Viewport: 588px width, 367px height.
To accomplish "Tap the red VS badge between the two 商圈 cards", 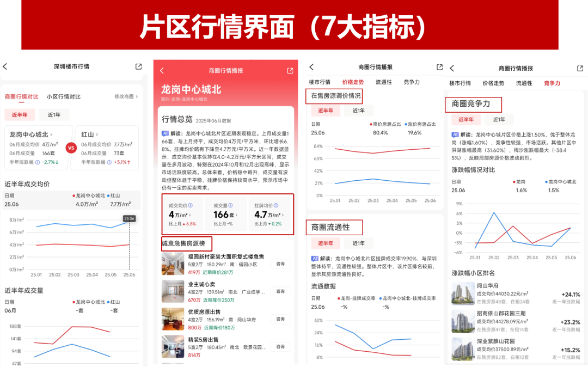I will 71,148.
